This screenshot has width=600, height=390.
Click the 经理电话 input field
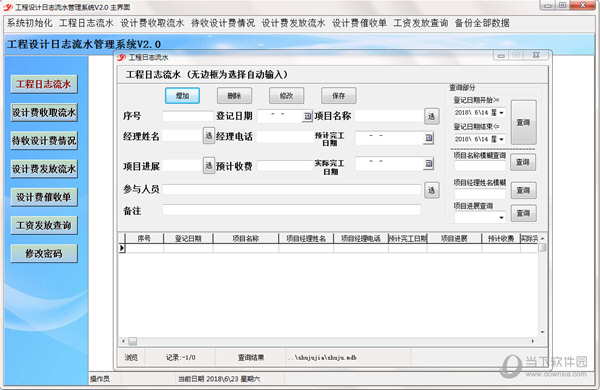click(285, 137)
